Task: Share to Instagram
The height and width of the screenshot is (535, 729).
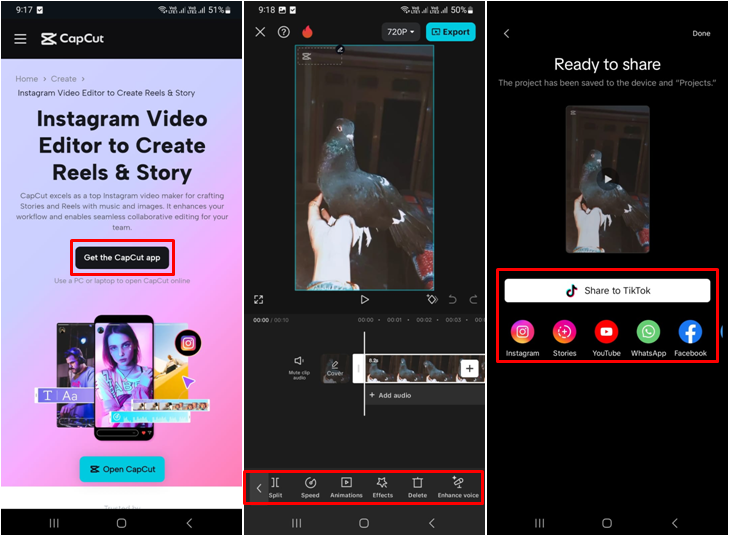Action: 523,338
